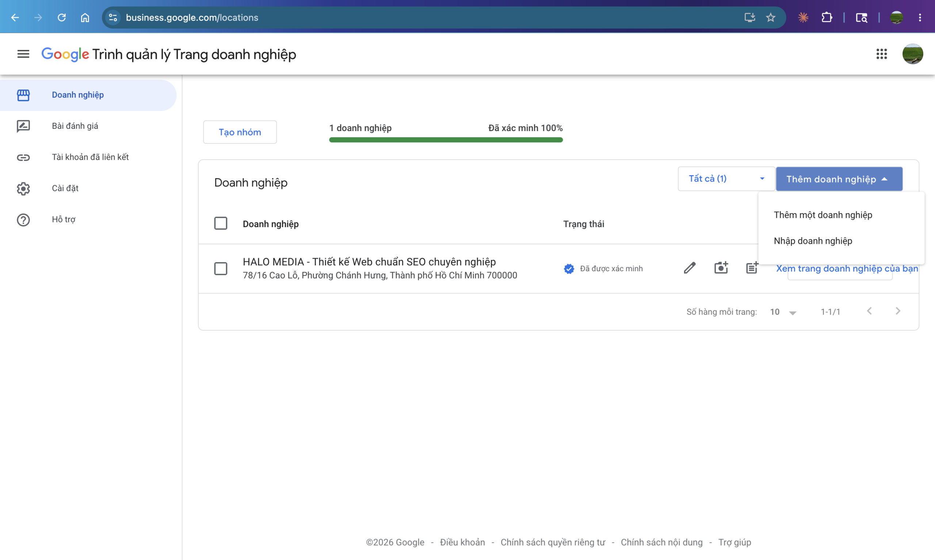This screenshot has width=935, height=560.
Task: Open Hỗ trợ sidebar item
Action: [x=88, y=220]
